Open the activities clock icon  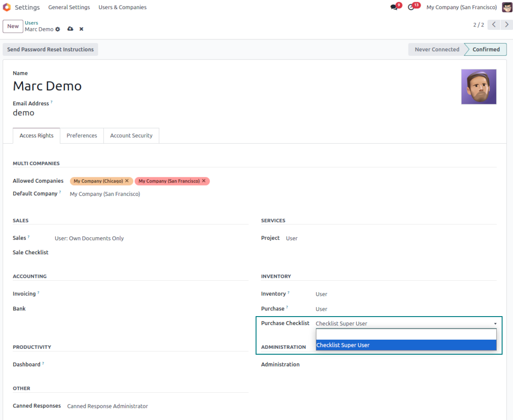point(411,7)
